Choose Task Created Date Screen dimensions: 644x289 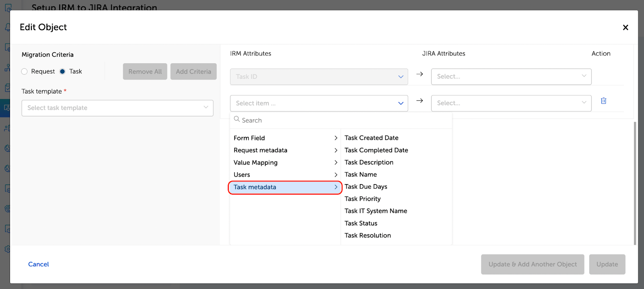point(372,138)
